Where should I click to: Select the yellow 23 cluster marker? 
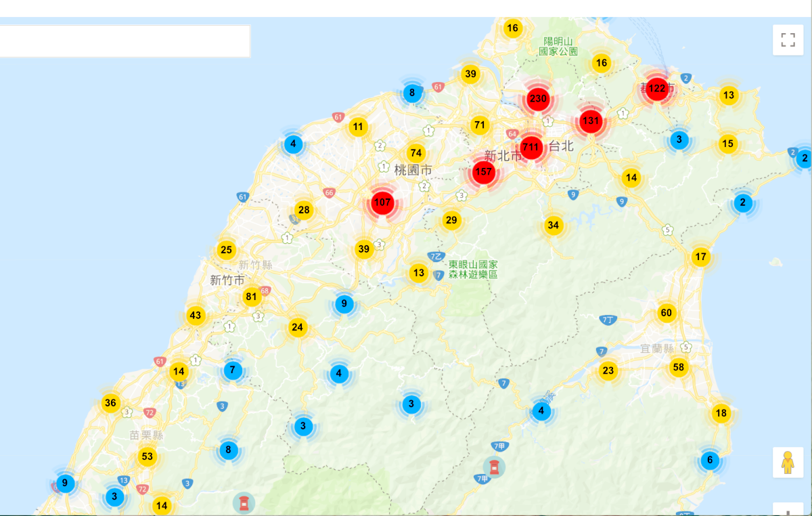(x=608, y=370)
